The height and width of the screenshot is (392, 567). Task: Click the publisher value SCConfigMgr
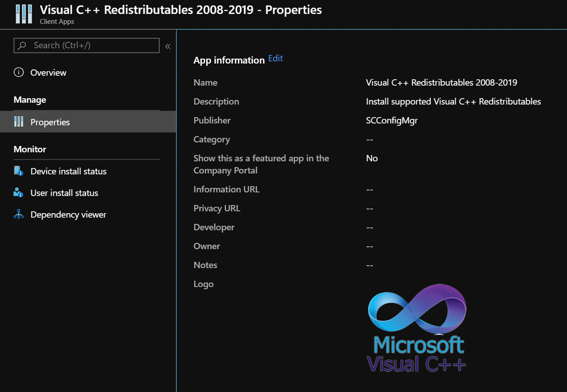pyautogui.click(x=392, y=120)
